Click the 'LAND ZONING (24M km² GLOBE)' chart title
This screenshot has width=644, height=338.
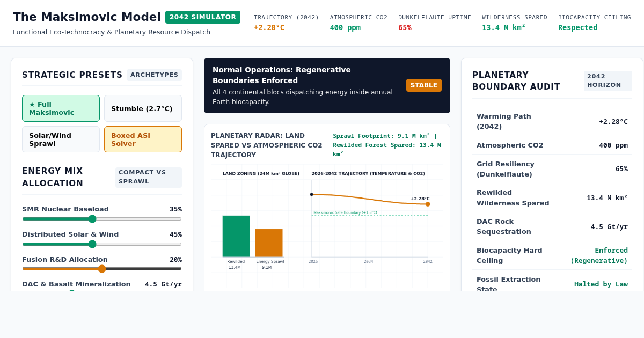(261, 173)
